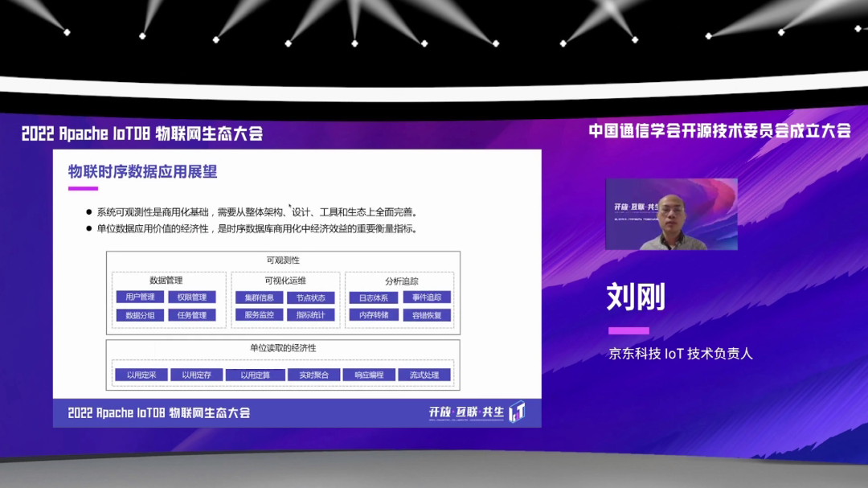Viewport: 868px width, 488px height.
Task: Click the 可观测性 section title
Action: (x=283, y=260)
